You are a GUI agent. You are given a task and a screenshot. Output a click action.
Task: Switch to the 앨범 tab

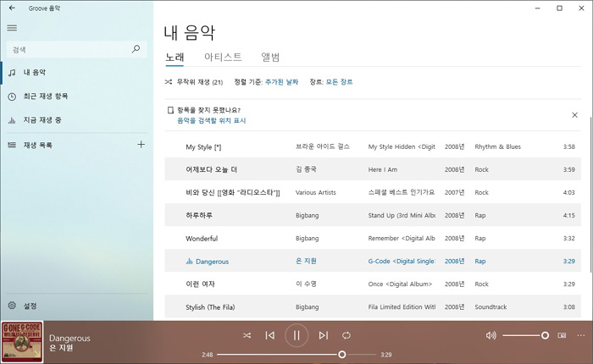[x=270, y=57]
